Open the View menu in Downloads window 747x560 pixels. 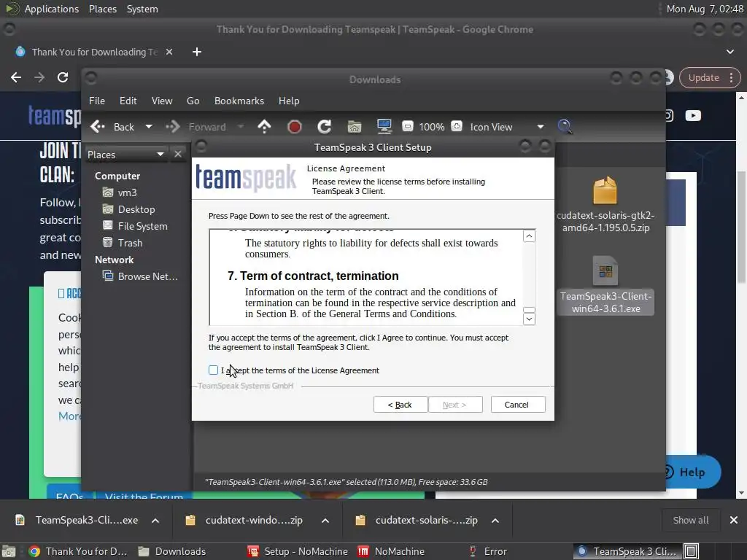click(x=161, y=101)
